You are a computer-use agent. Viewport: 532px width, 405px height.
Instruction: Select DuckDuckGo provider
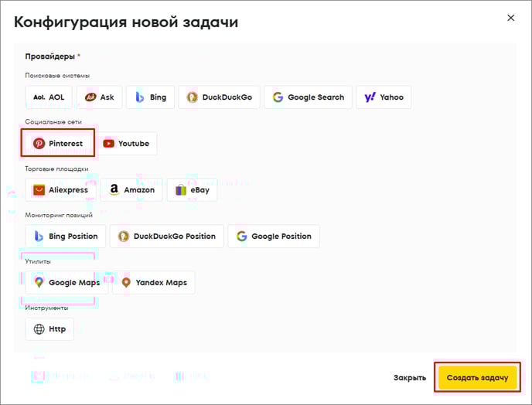[219, 97]
